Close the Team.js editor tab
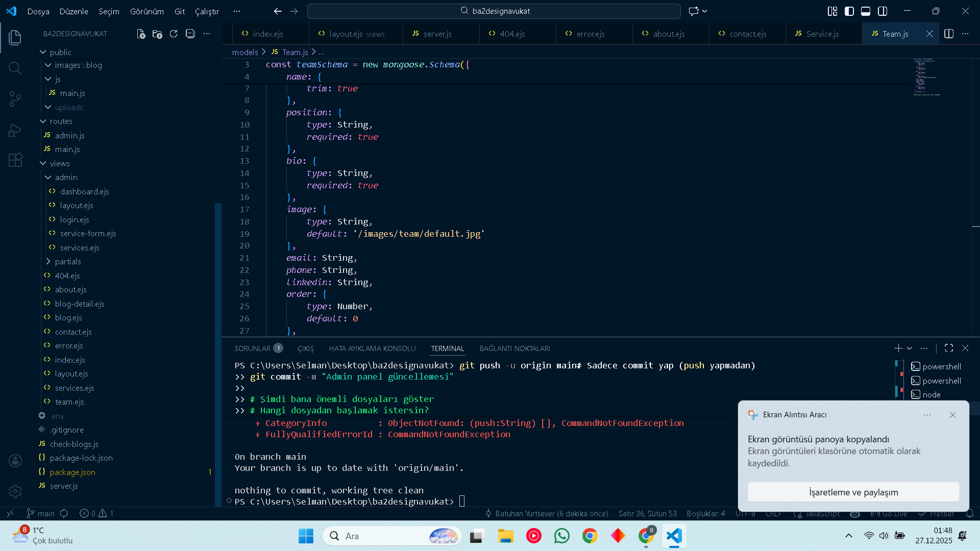This screenshot has width=980, height=551. (929, 34)
